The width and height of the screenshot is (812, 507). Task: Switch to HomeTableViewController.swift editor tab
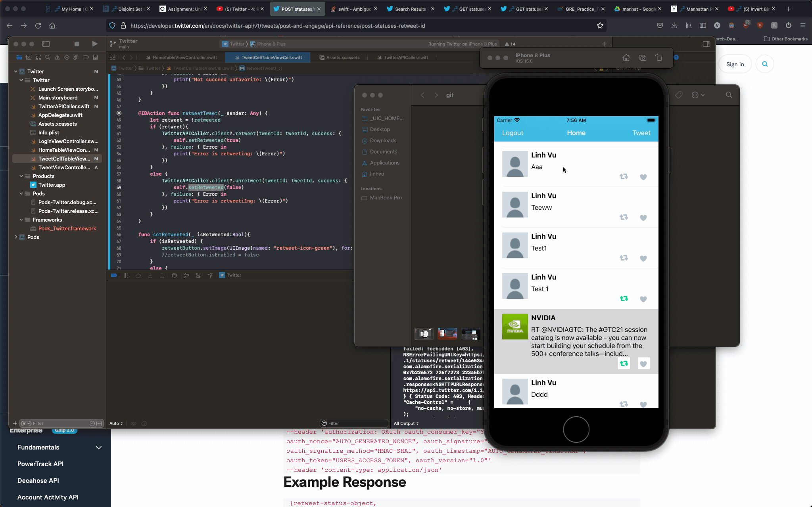coord(184,57)
